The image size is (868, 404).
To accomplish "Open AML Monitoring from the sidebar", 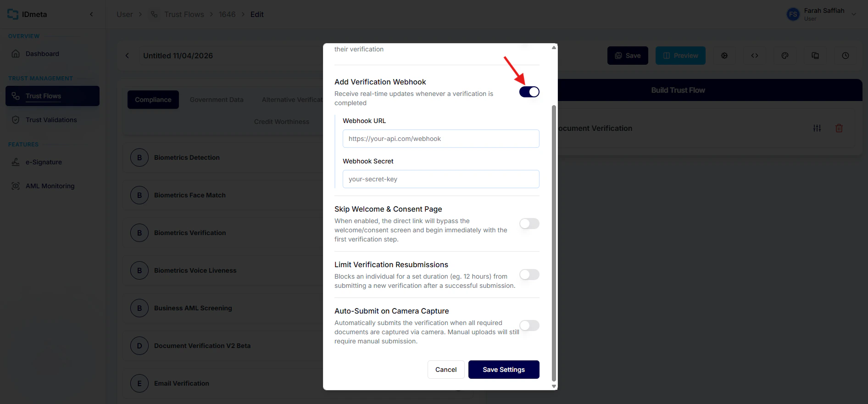I will pos(50,186).
